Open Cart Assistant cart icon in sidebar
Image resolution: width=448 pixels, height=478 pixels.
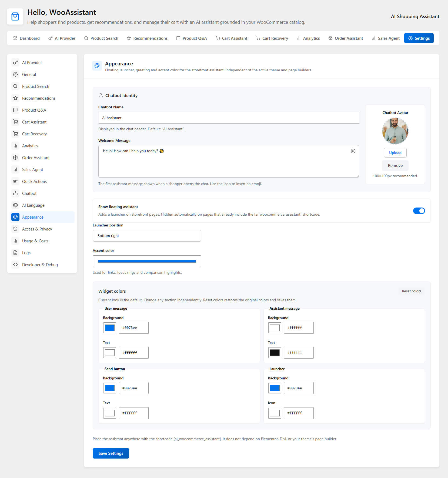point(15,122)
